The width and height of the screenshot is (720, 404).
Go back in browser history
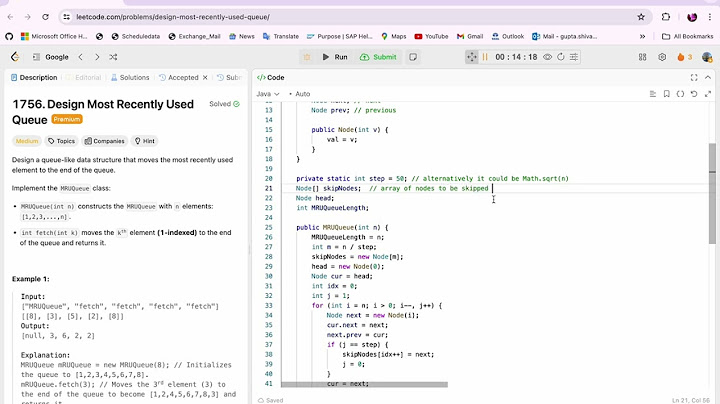click(x=11, y=17)
